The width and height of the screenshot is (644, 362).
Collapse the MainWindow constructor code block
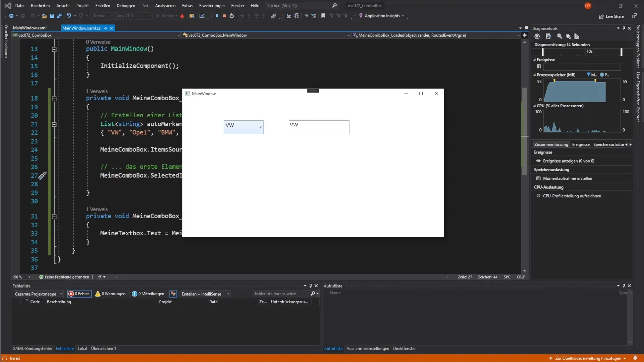point(54,49)
